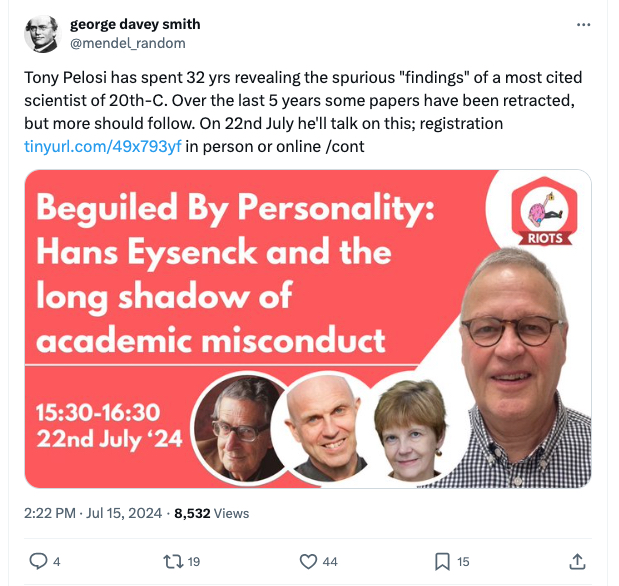The image size is (619, 586).
Task: Bookmark this tweet
Action: [442, 561]
